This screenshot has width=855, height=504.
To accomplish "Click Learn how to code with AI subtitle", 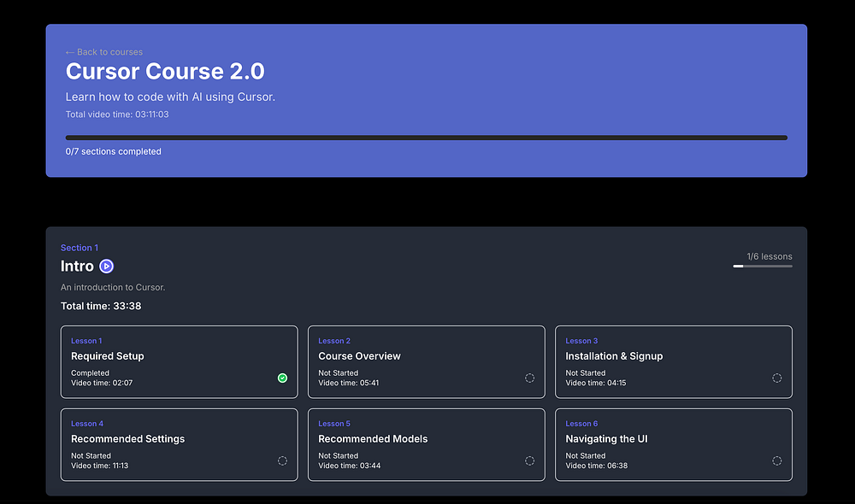I will click(x=170, y=97).
